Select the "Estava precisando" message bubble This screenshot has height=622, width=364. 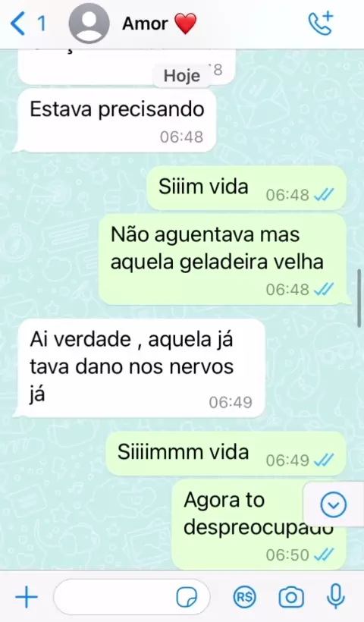[115, 120]
